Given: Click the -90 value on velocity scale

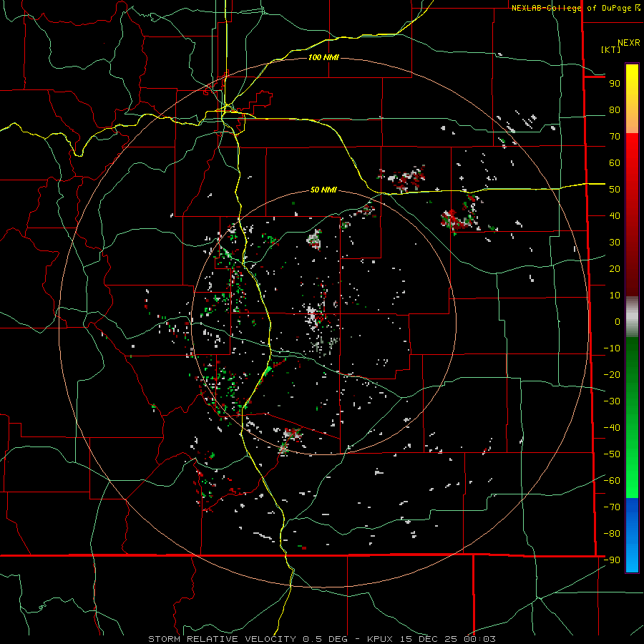Looking at the screenshot, I should tap(612, 560).
